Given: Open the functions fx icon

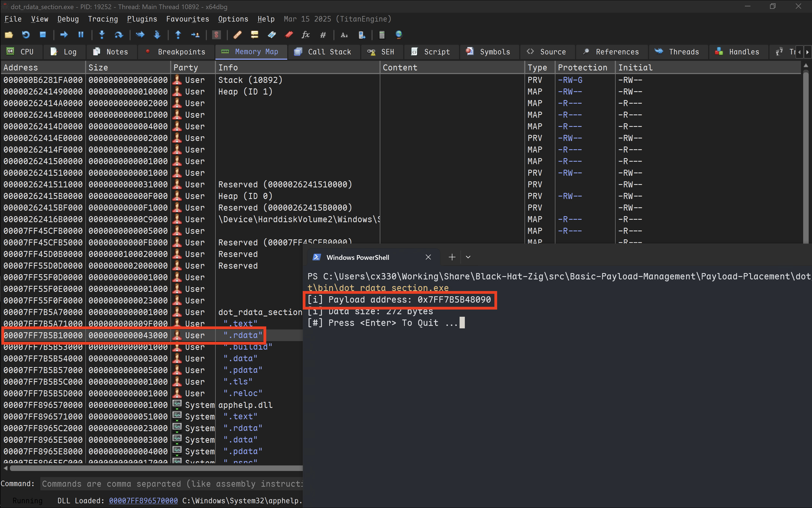Looking at the screenshot, I should [x=305, y=35].
